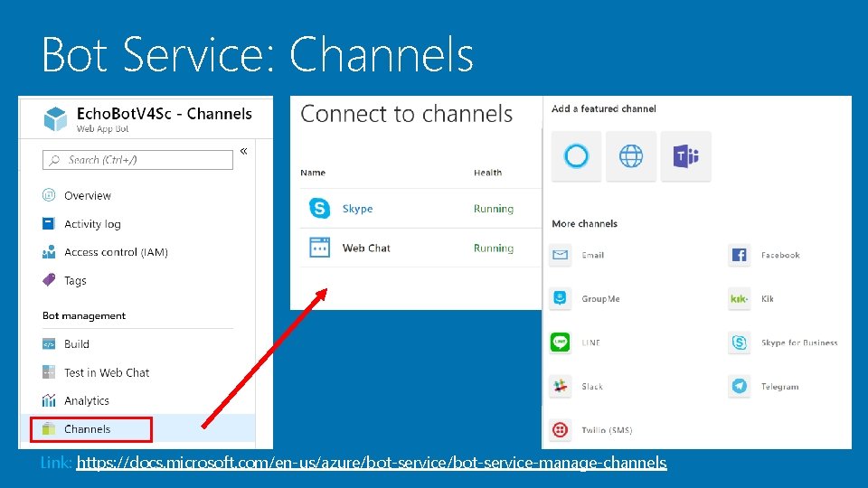Click the Telegram channel icon
This screenshot has height=488, width=868.
739,386
